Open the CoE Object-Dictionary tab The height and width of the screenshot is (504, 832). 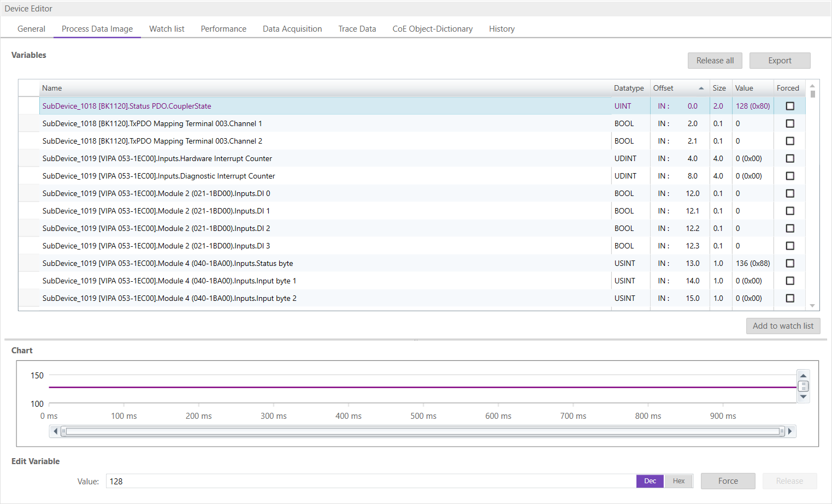pos(432,29)
